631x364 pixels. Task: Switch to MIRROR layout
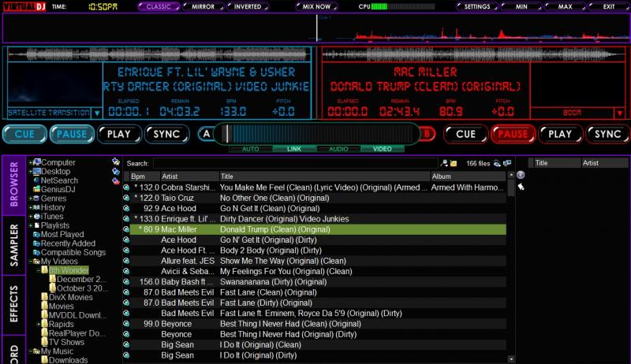[203, 6]
